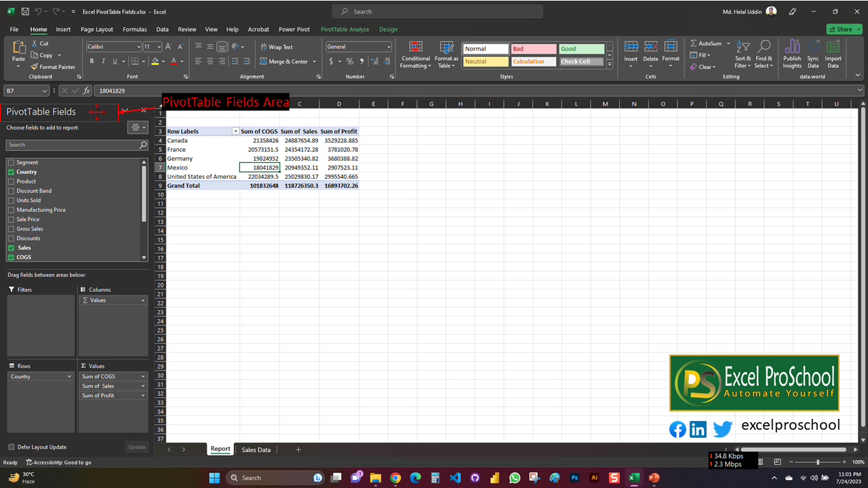Viewport: 868px width, 488px height.
Task: Open Values dropdown in Columns area
Action: (x=143, y=300)
